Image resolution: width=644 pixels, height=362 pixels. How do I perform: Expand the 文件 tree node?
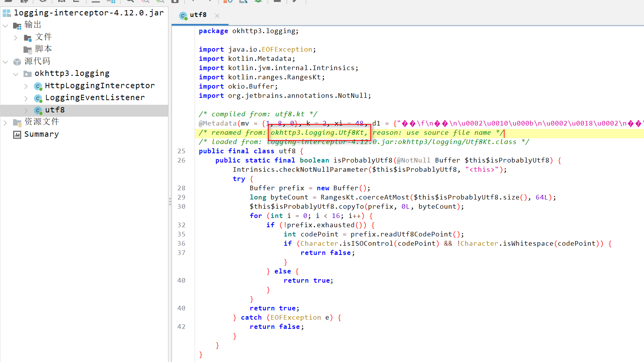tap(16, 38)
